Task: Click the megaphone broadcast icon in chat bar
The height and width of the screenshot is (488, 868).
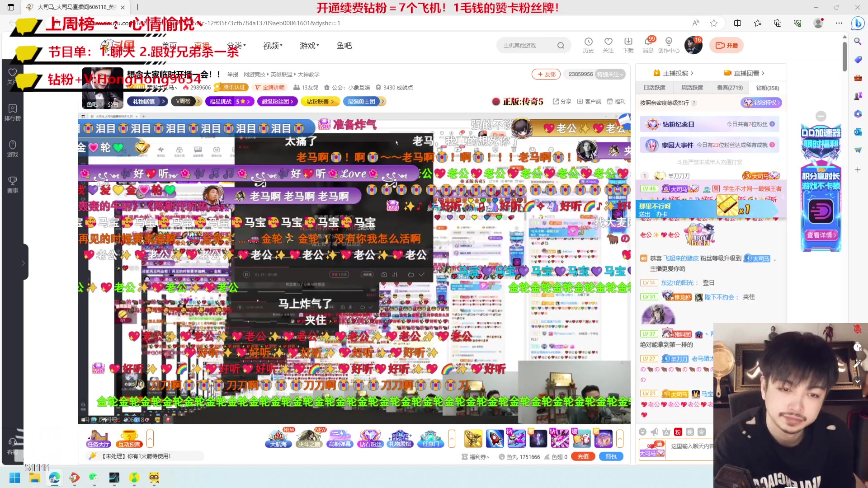Action: pyautogui.click(x=654, y=432)
